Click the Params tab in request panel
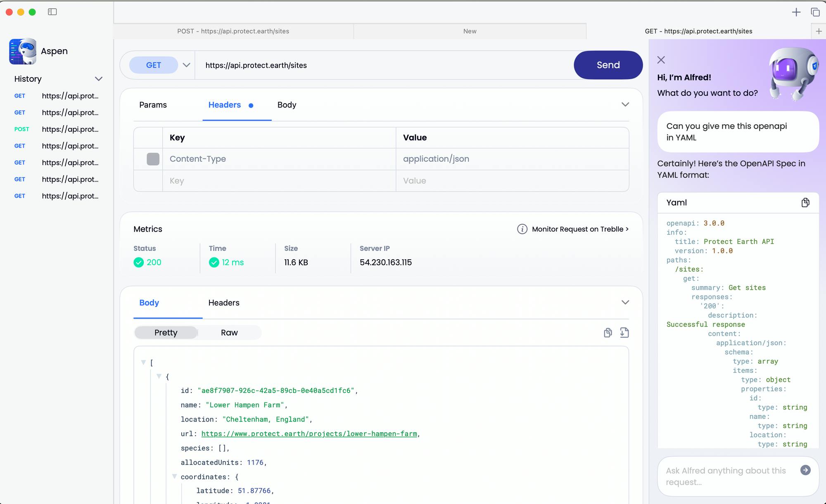 coord(153,105)
